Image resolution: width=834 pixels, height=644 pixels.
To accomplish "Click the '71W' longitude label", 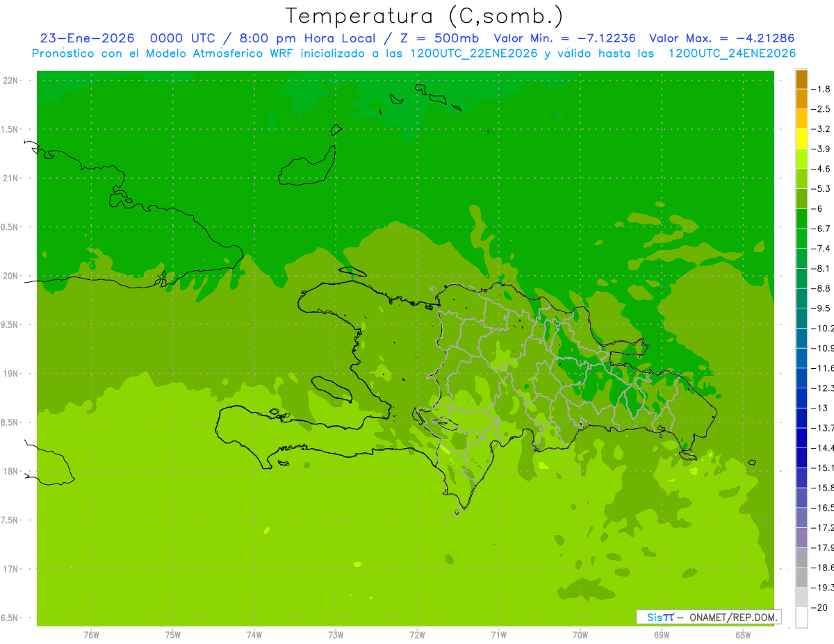I will (x=498, y=635).
